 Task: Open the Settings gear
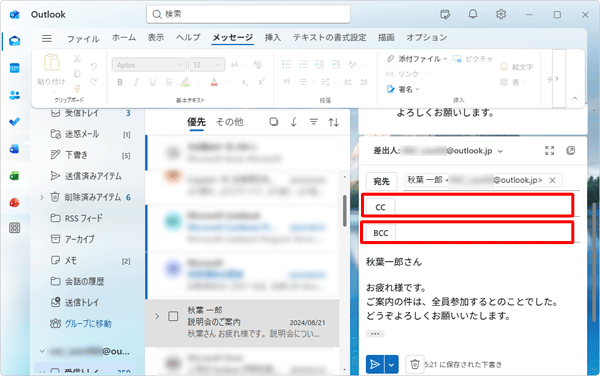click(x=501, y=15)
